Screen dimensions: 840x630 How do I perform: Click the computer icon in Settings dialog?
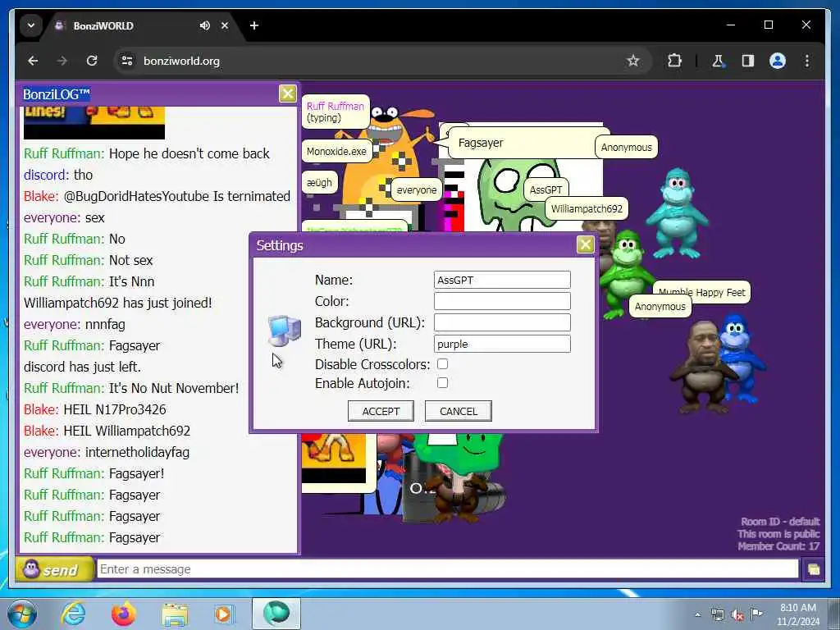pos(284,331)
